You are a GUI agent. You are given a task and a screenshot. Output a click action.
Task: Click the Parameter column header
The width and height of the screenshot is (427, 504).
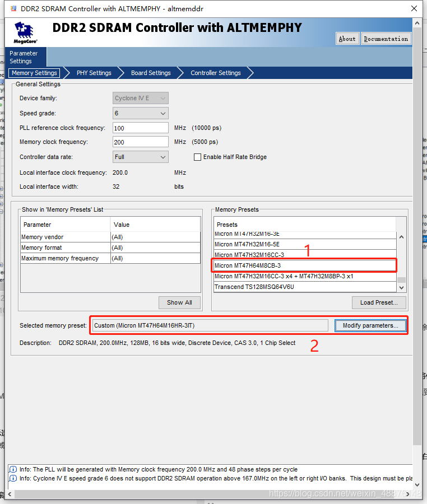point(66,225)
